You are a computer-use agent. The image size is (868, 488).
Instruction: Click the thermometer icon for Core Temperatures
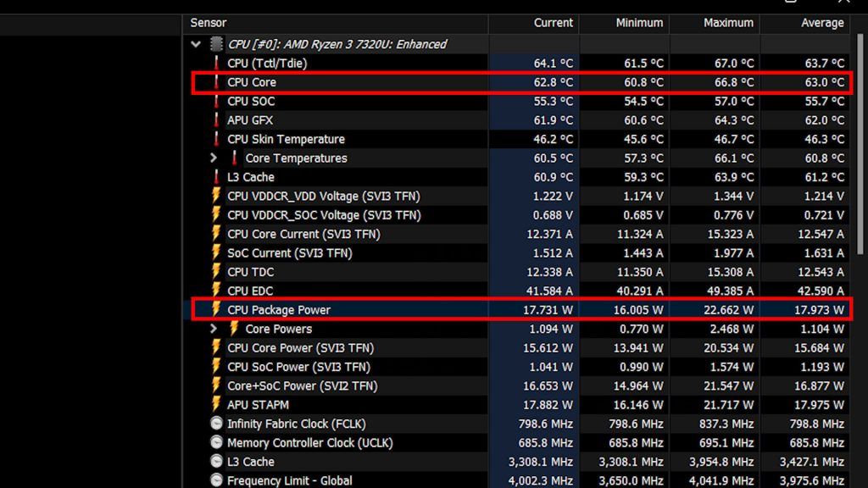234,158
